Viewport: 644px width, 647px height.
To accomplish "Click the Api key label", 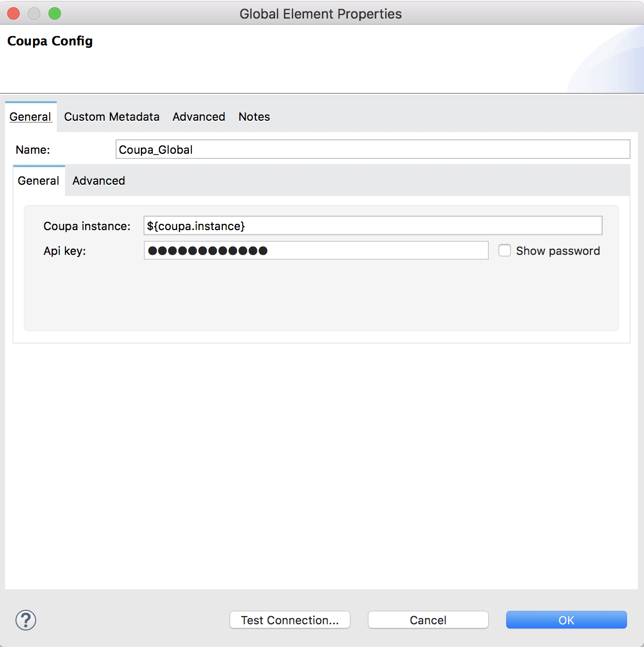I will 65,251.
